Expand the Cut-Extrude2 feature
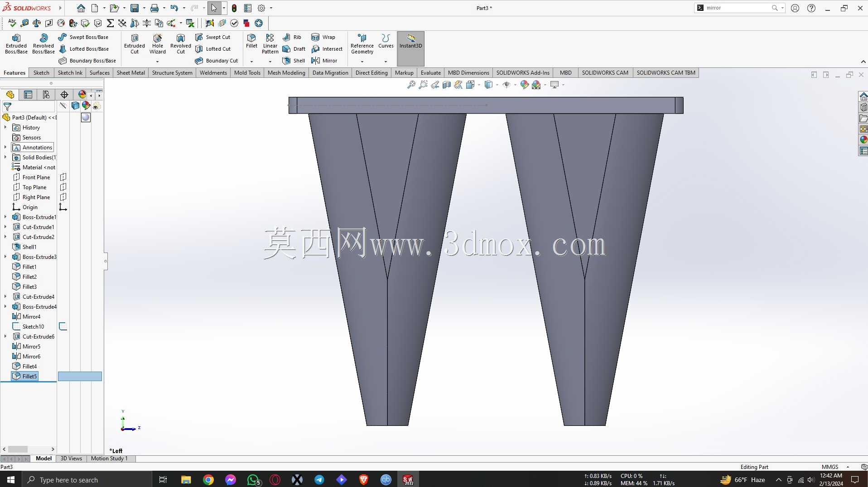Image resolution: width=868 pixels, height=487 pixels. coord(5,237)
